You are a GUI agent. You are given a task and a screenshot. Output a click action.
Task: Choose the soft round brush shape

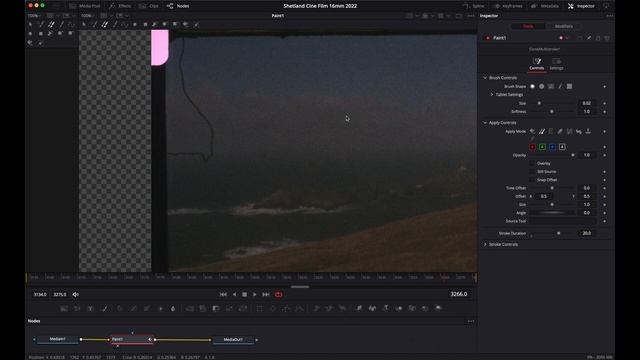(532, 87)
